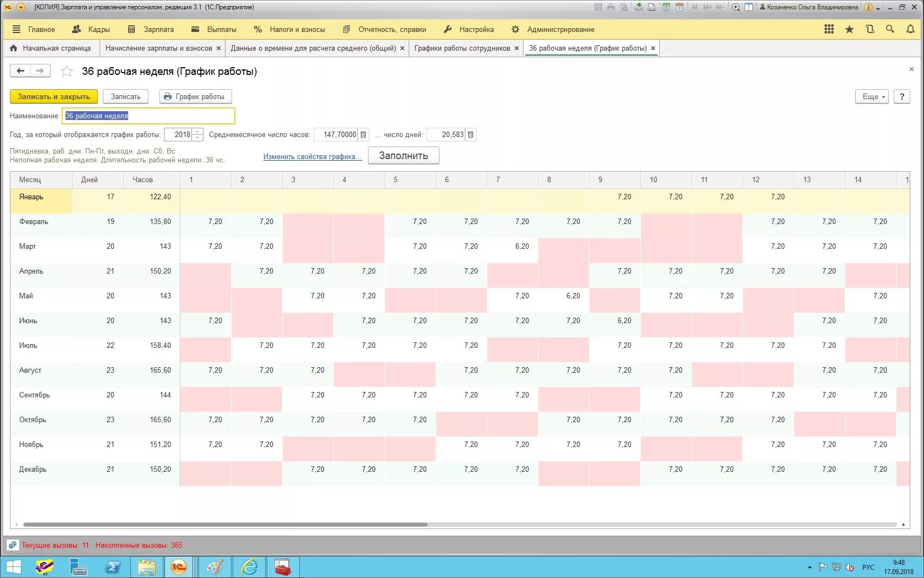Open the Зарплата menu

[151, 29]
